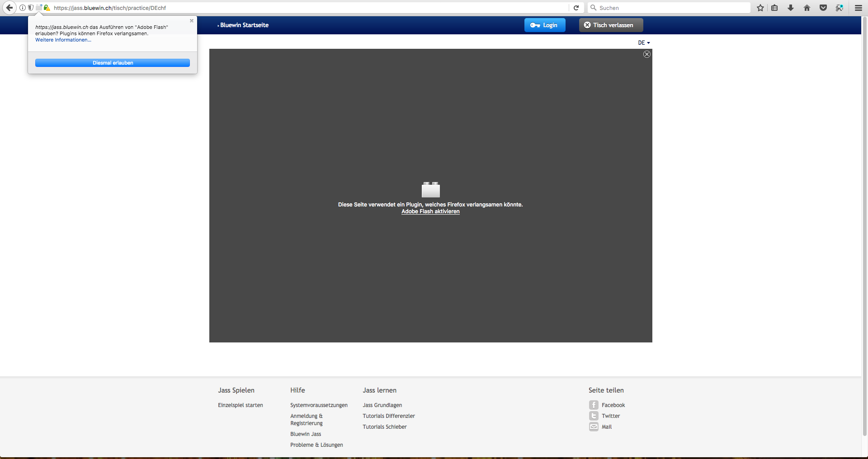The height and width of the screenshot is (459, 868).
Task: Click the blue Login button
Action: (545, 25)
